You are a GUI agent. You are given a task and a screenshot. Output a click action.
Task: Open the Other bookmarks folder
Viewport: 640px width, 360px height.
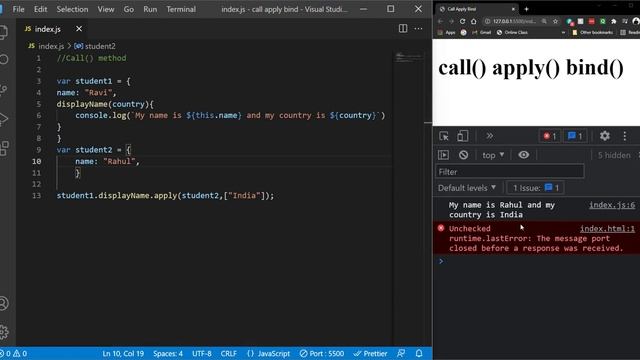[x=592, y=32]
